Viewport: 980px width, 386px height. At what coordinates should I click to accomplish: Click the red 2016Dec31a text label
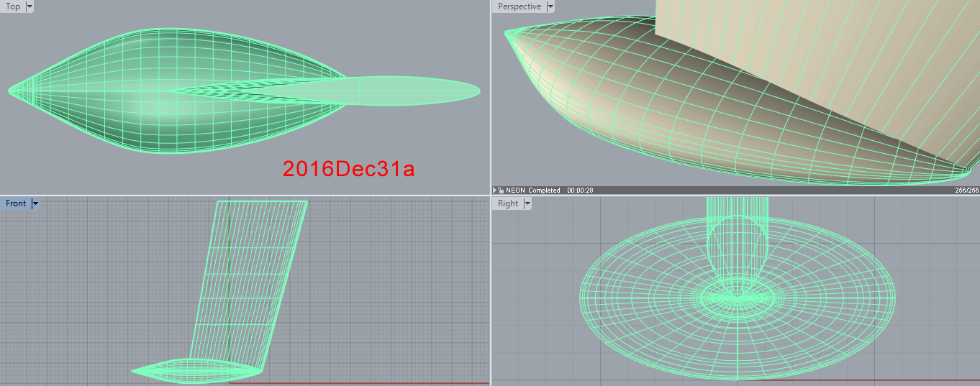point(349,169)
